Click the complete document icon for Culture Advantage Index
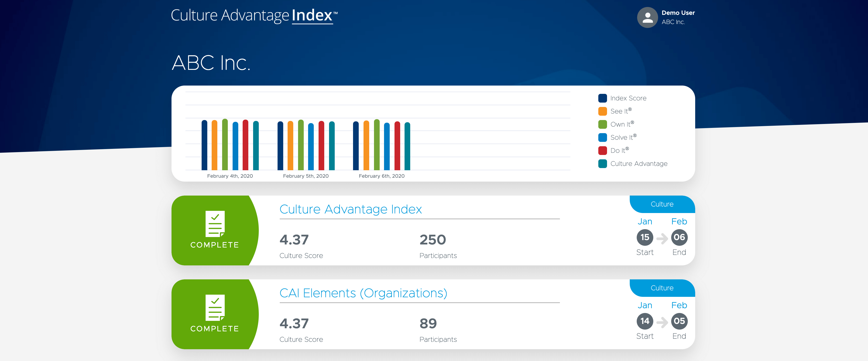This screenshot has width=868, height=361. point(215,224)
